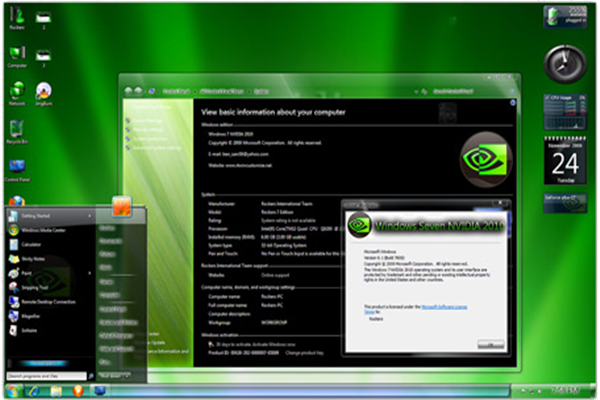Click System rating is not available link
The image size is (600, 400).
tap(289, 220)
